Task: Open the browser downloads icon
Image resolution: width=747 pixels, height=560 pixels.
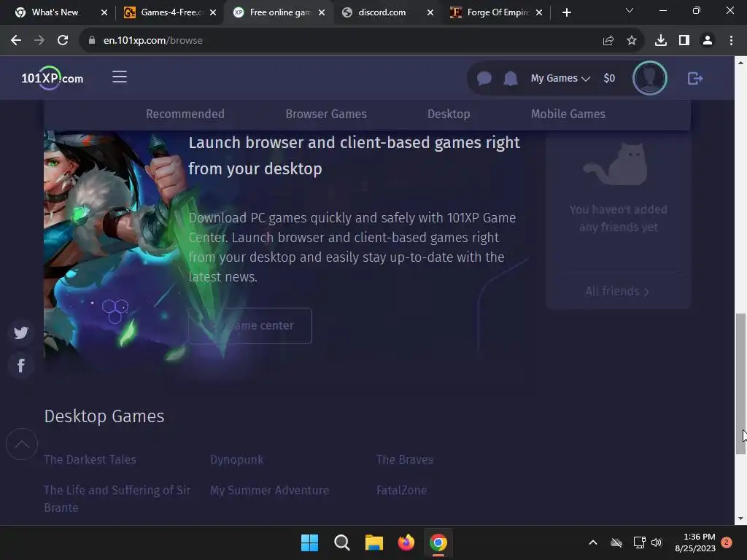Action: pos(661,41)
